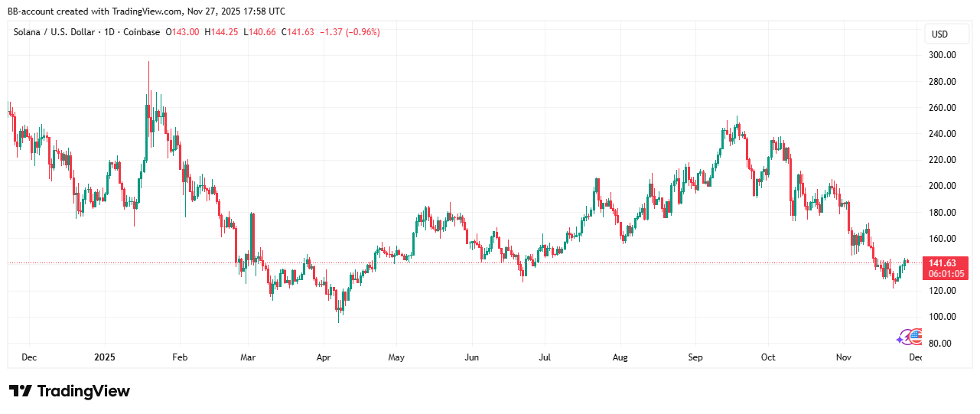The width and height of the screenshot is (980, 414).
Task: Click the 200.00 price axis label
Action: (942, 186)
